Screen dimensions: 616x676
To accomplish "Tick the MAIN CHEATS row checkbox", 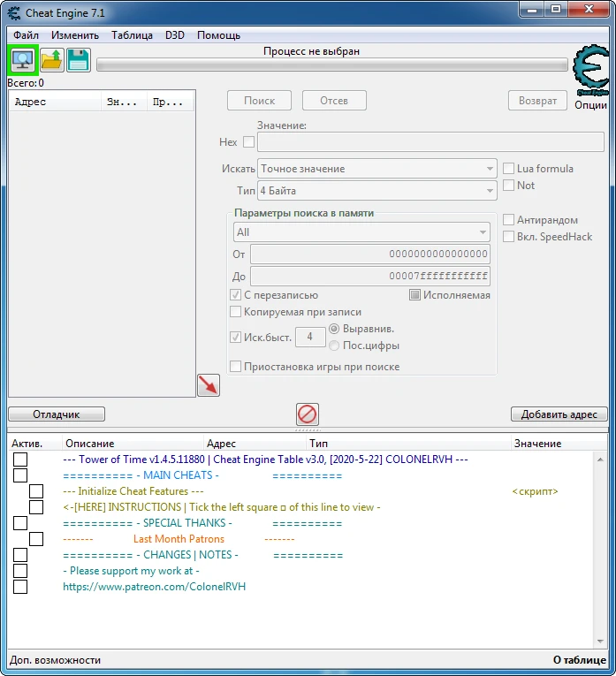I will [x=20, y=475].
